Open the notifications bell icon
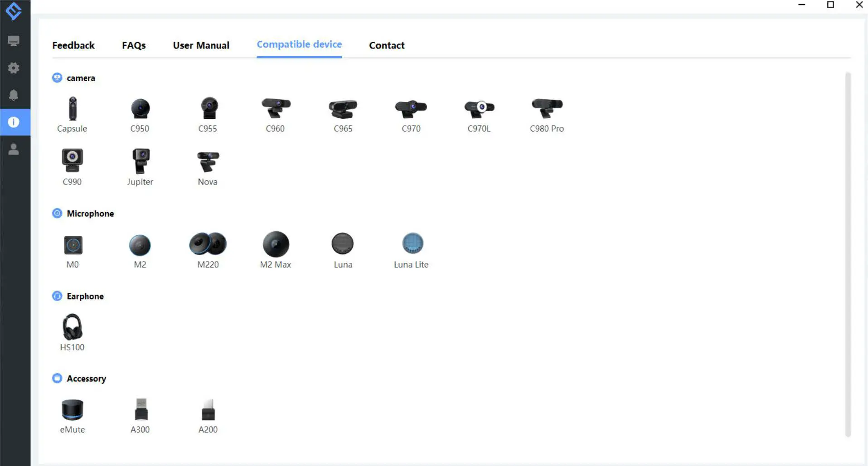The image size is (868, 466). (14, 95)
